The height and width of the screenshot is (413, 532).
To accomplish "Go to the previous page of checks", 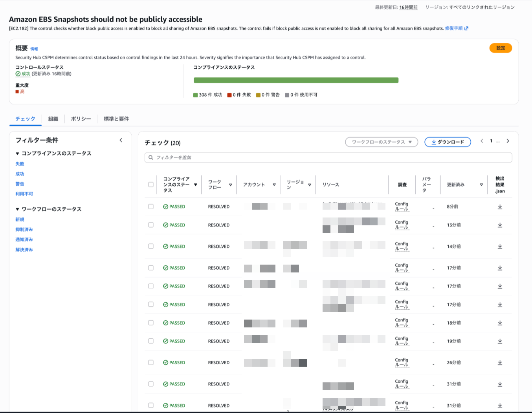I will coord(482,141).
